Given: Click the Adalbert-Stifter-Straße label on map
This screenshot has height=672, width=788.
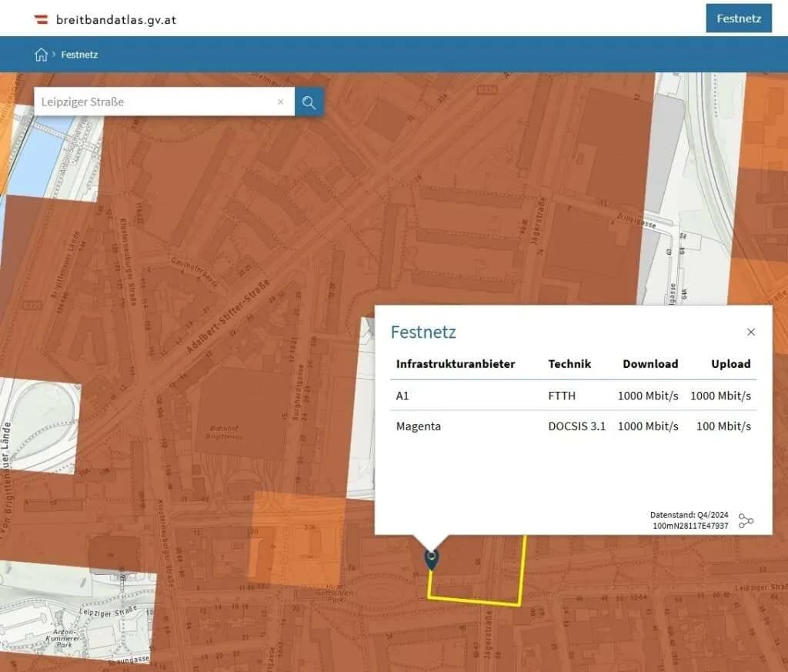Looking at the screenshot, I should pyautogui.click(x=228, y=317).
